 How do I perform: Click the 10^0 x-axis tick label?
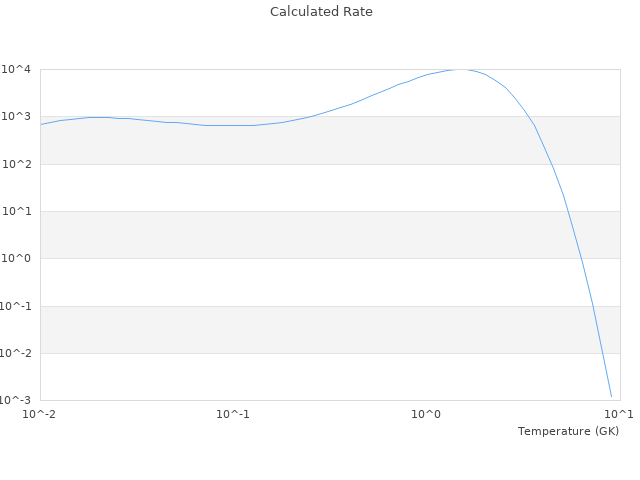[x=427, y=414]
